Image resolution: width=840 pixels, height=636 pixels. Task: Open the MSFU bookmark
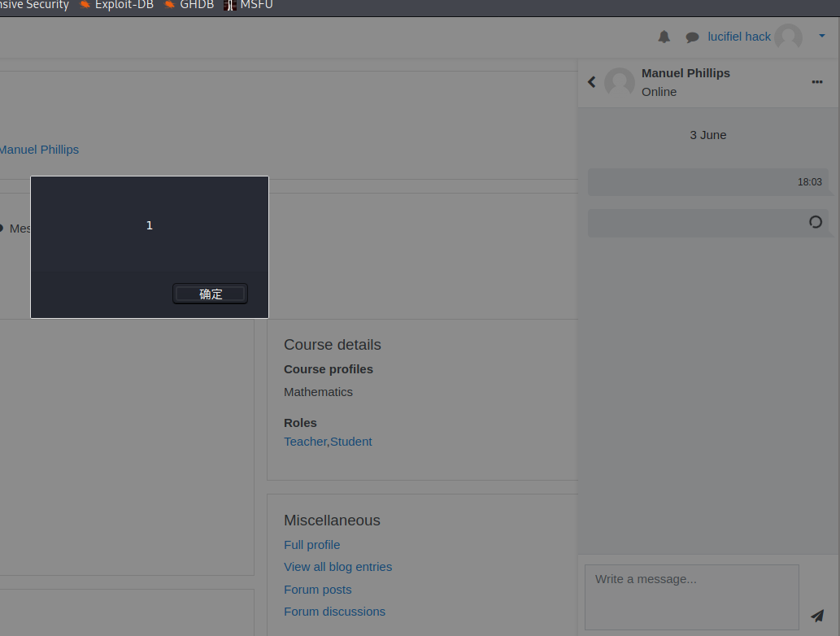point(249,5)
